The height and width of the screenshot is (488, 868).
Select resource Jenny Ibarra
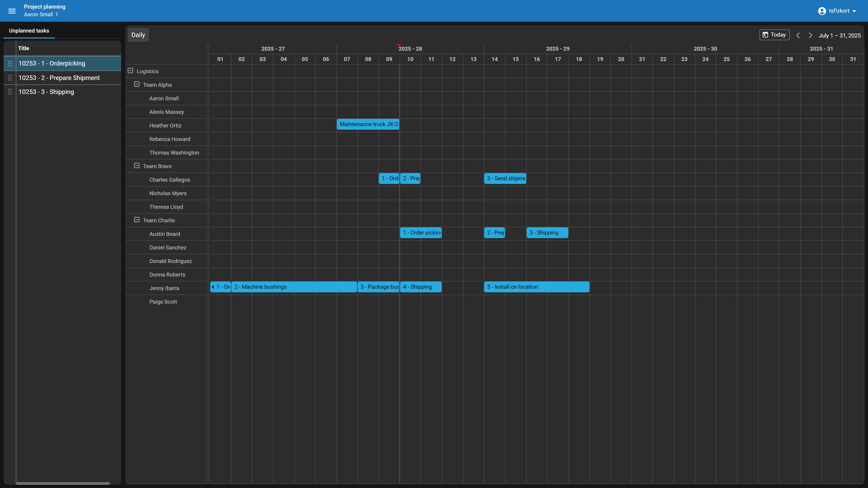tap(164, 288)
